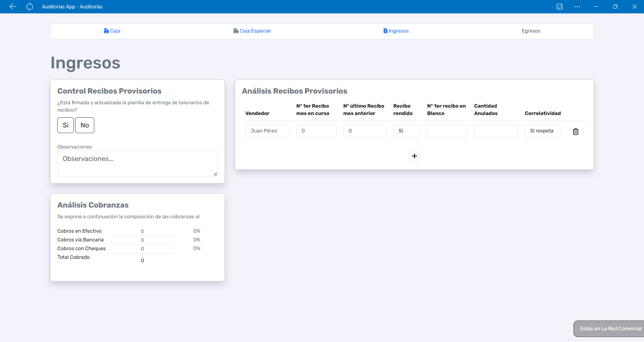644x342 pixels.
Task: Select 'Si' for the signed planilla question
Action: (x=65, y=125)
